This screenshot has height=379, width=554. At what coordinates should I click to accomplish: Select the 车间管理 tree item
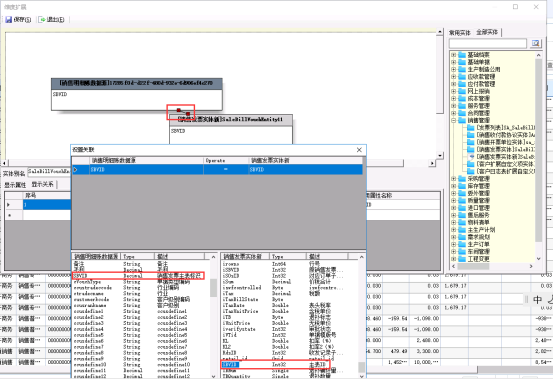coord(479,251)
